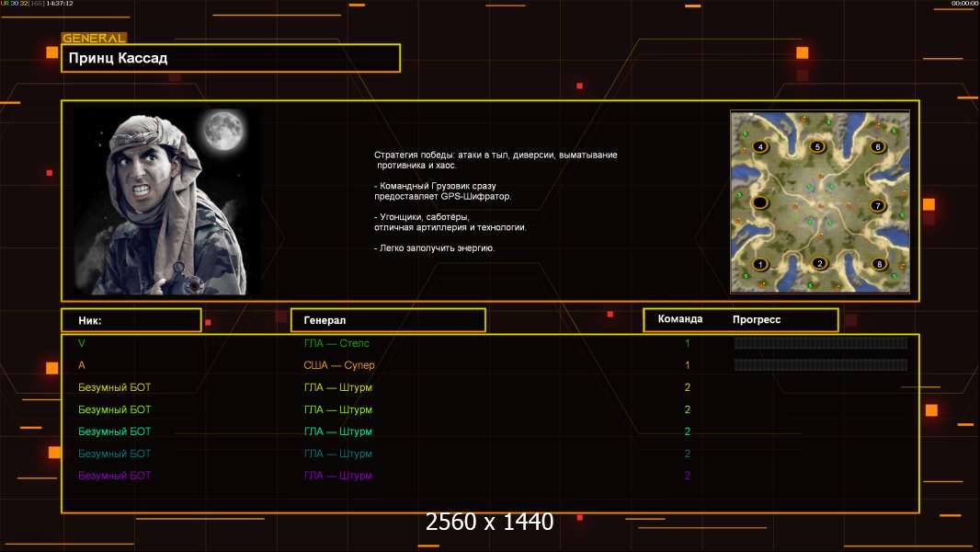This screenshot has width=980, height=552.
Task: Choose start position 7 on the minimap
Action: click(877, 205)
